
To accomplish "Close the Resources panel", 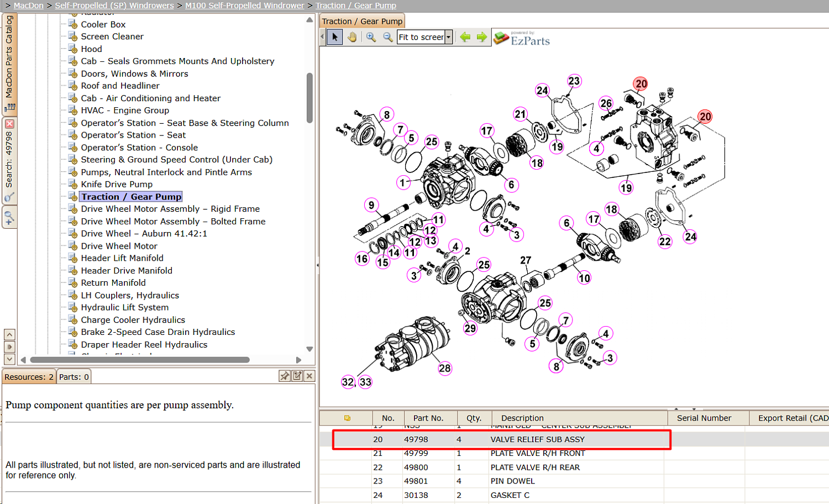I will [309, 376].
